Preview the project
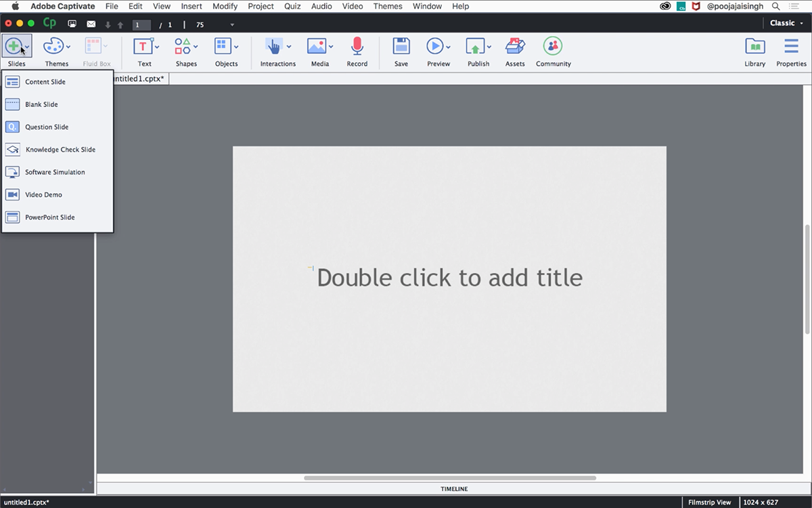This screenshot has width=812, height=508. 436,46
